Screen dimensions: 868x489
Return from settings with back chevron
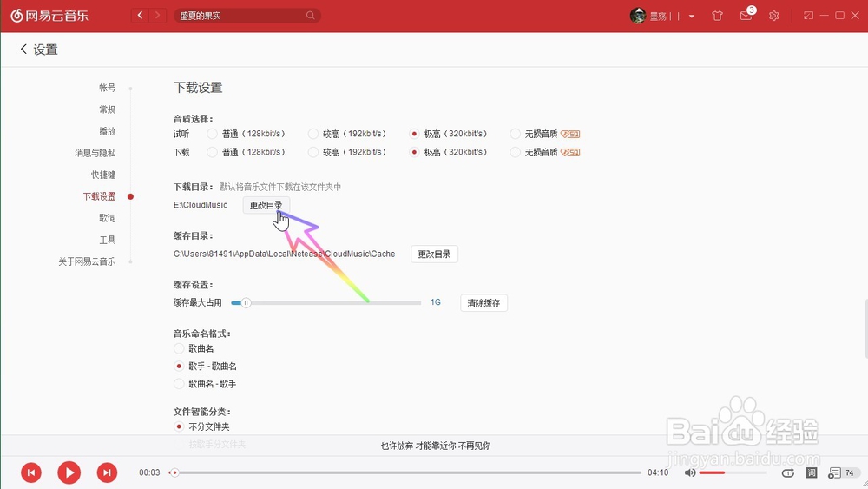tap(23, 50)
